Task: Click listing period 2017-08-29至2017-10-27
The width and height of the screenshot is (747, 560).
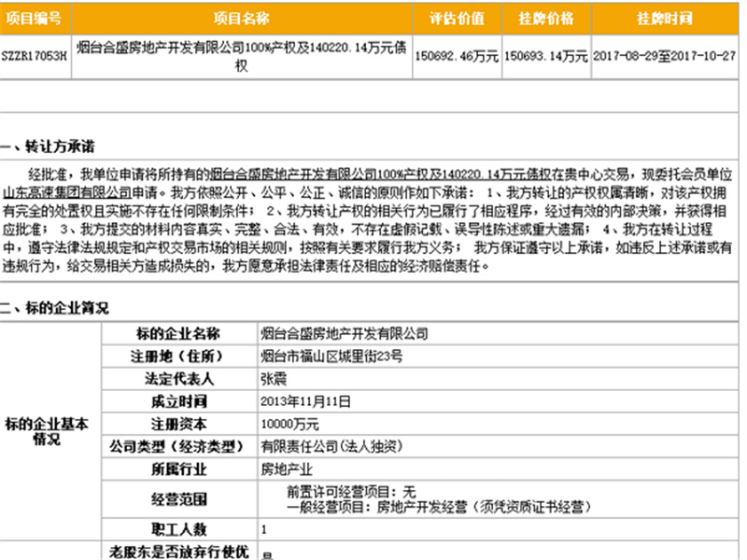Action: coord(665,56)
